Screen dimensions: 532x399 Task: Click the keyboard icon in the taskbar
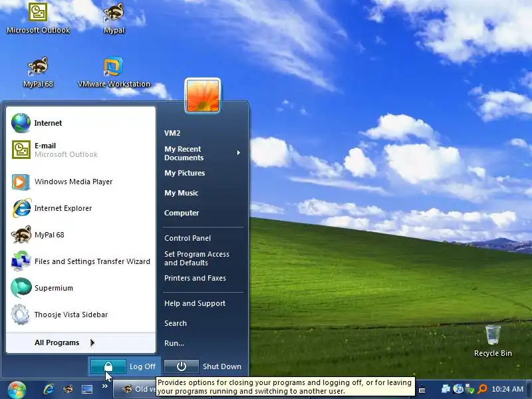tap(422, 390)
